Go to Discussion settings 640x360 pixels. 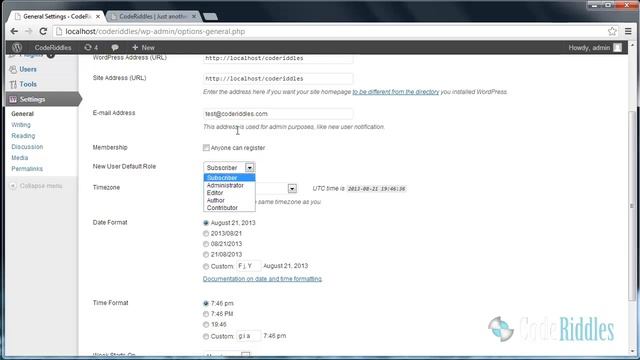[27, 147]
